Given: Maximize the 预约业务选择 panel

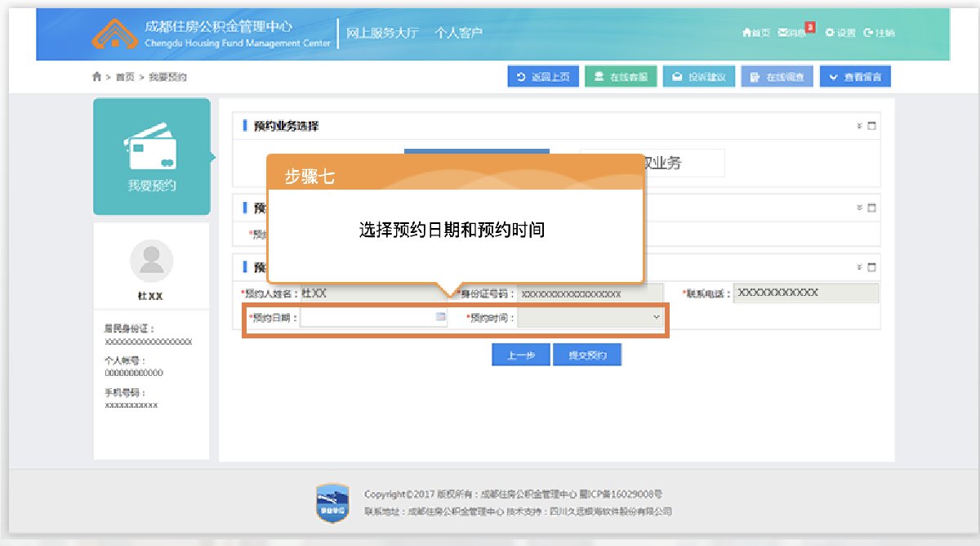Looking at the screenshot, I should coord(871,126).
